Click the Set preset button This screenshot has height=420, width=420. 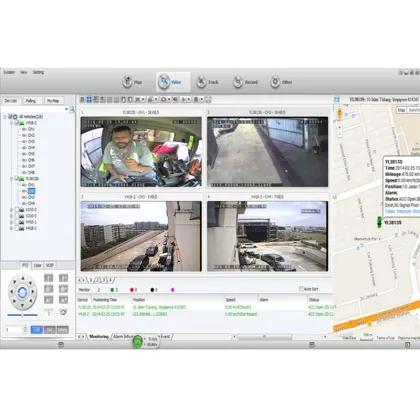point(49,330)
